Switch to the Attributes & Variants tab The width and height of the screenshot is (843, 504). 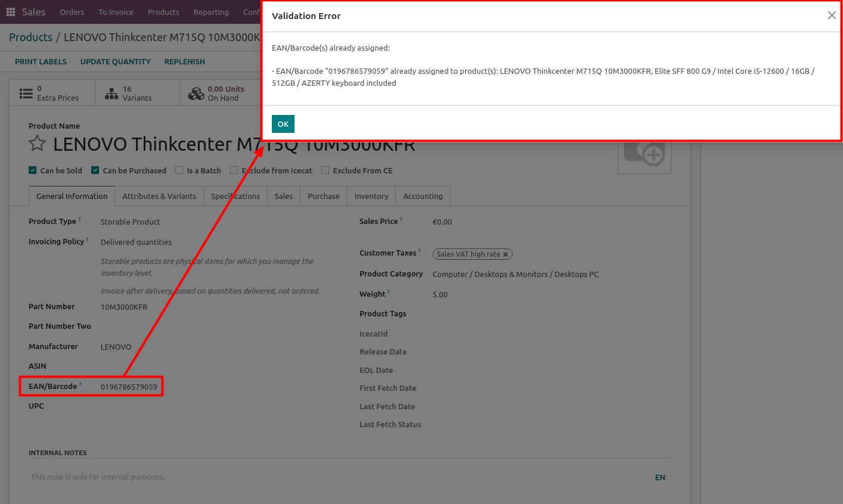click(159, 196)
